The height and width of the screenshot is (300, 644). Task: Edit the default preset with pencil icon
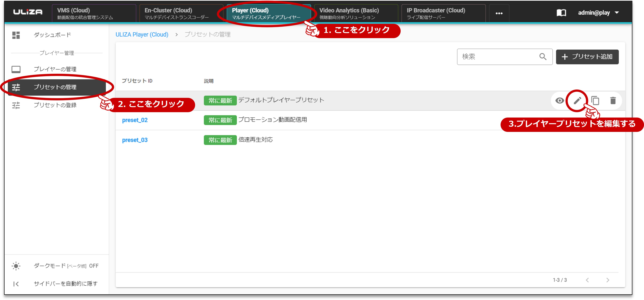(577, 101)
